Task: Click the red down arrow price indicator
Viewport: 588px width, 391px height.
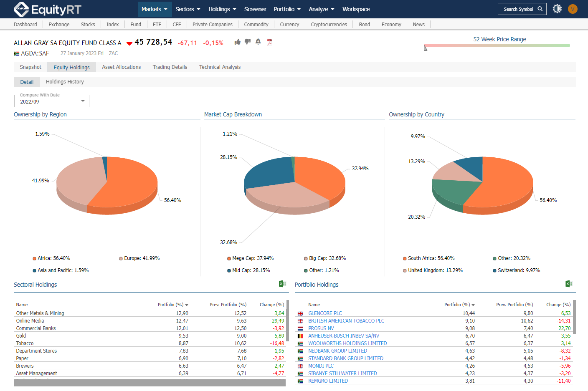Action: [x=129, y=43]
